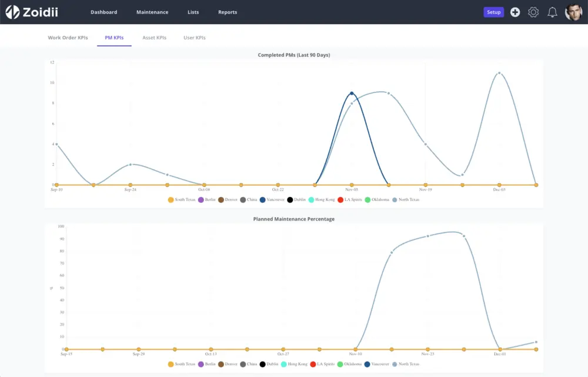The image size is (588, 377).
Task: Toggle Vancouver in Completed PMs legend
Action: (272, 199)
